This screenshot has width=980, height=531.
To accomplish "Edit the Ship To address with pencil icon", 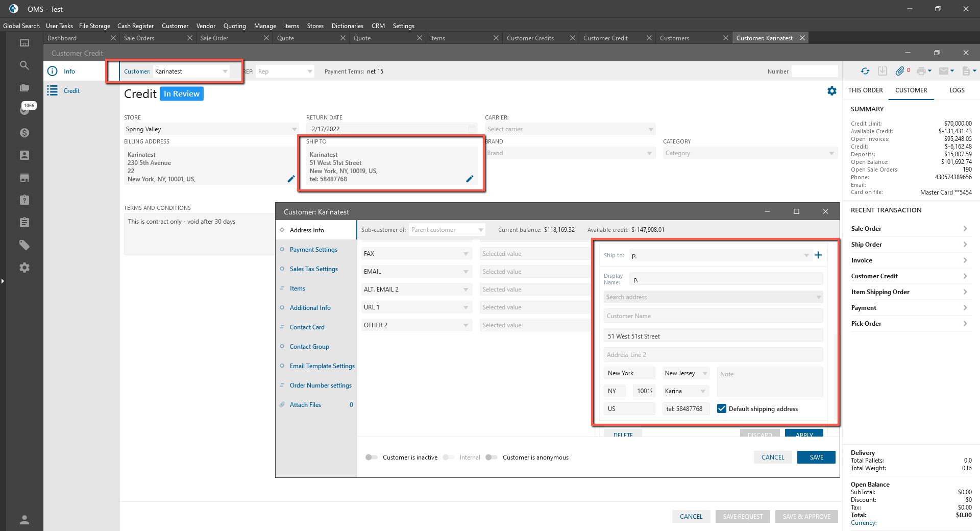I will click(x=470, y=179).
